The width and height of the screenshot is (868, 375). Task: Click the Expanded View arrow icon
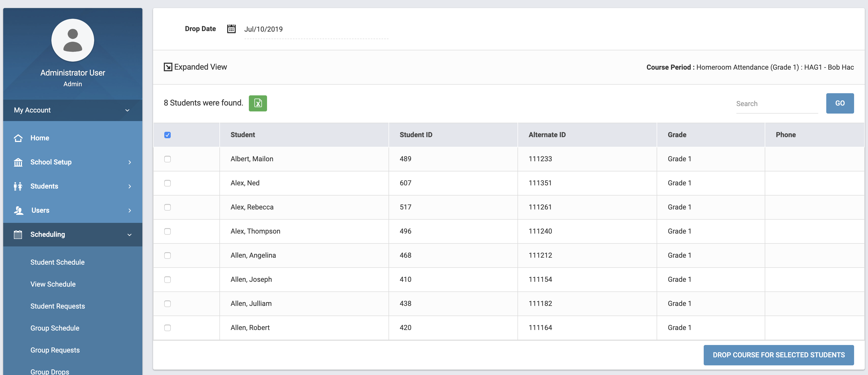point(168,67)
